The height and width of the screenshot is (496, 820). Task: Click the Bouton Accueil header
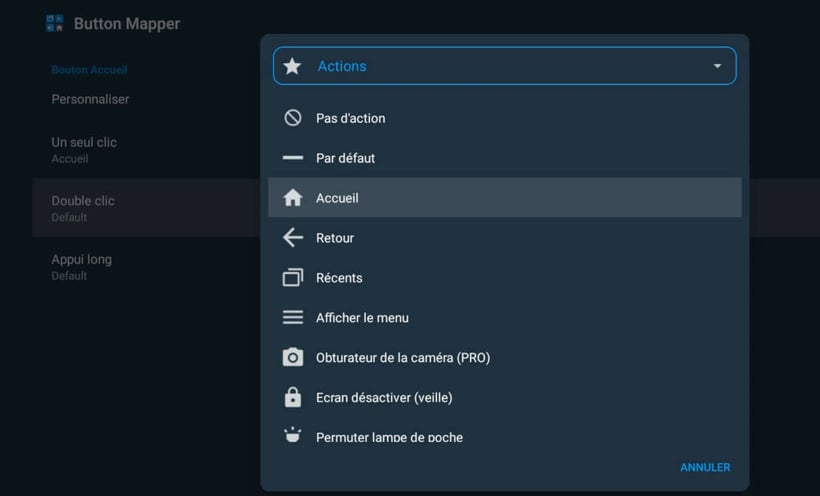click(89, 70)
